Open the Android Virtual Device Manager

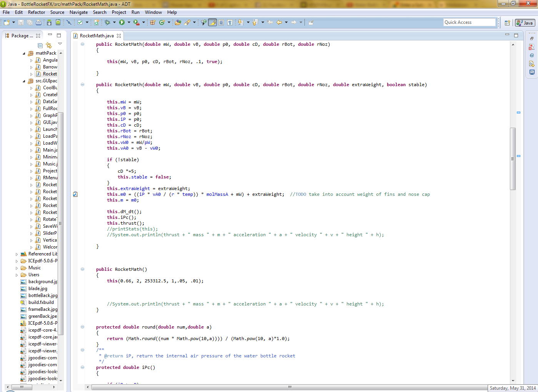(58, 22)
